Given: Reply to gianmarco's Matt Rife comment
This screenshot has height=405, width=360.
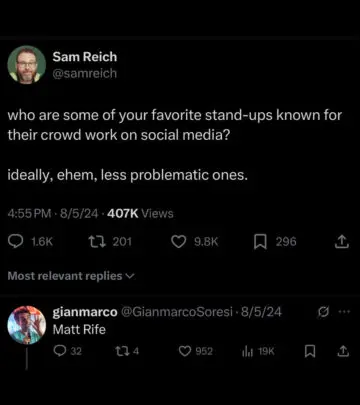Looking at the screenshot, I should 60,351.
